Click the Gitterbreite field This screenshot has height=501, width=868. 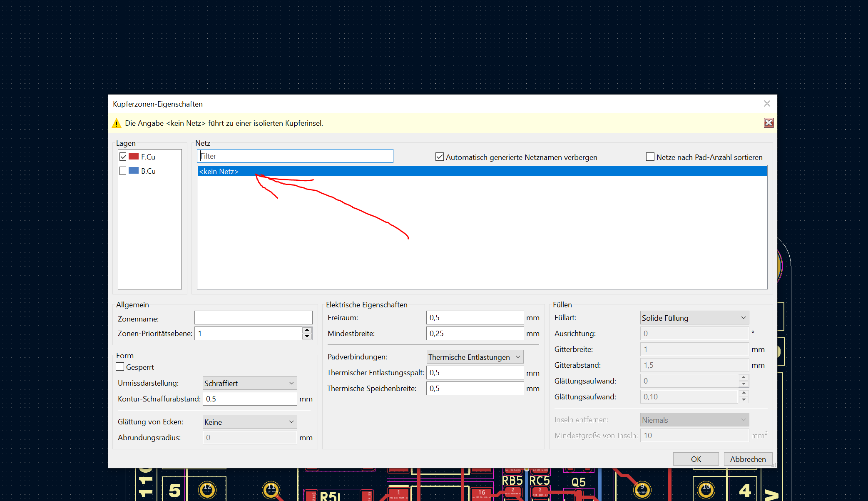coord(694,349)
